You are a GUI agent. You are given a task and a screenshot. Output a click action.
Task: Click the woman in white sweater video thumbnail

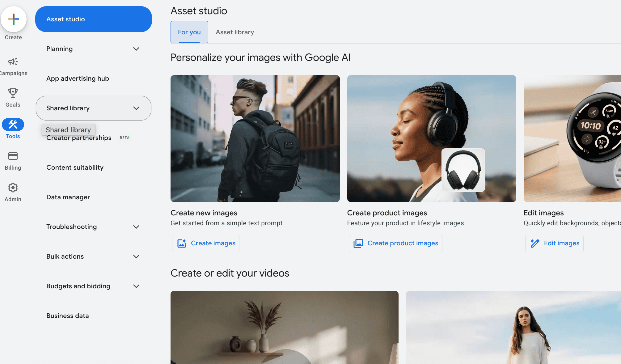(x=513, y=327)
